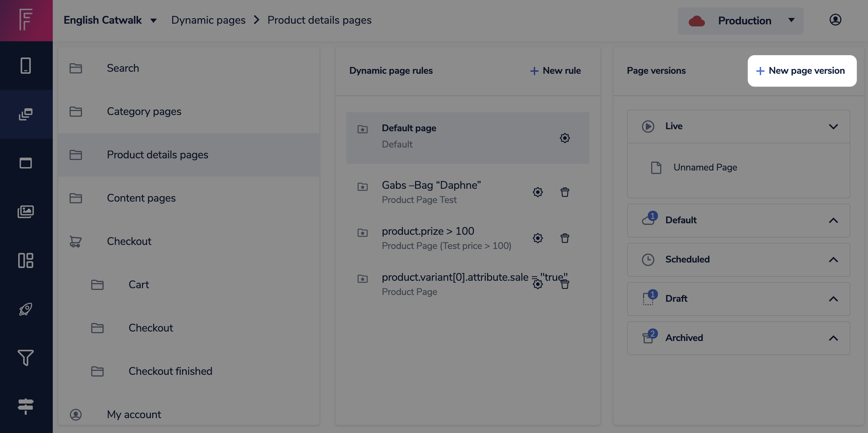This screenshot has width=868, height=433.
Task: Delete the Gabs Bag Daphne rule
Action: click(x=565, y=192)
